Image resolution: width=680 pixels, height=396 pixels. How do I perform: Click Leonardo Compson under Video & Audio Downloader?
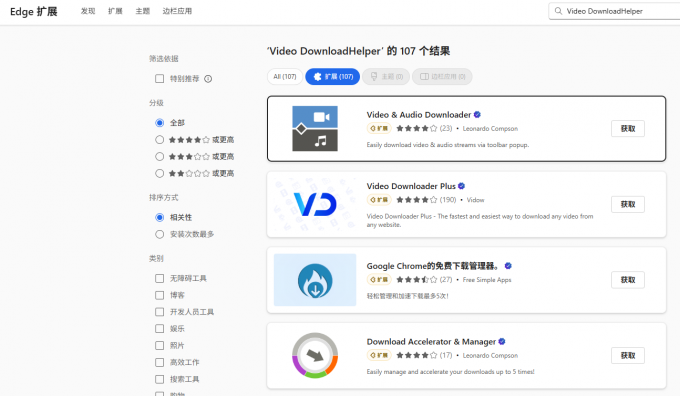(490, 128)
